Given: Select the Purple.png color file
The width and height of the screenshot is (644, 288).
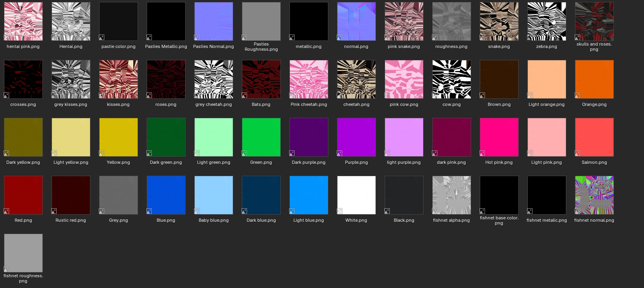Looking at the screenshot, I should click(356, 137).
